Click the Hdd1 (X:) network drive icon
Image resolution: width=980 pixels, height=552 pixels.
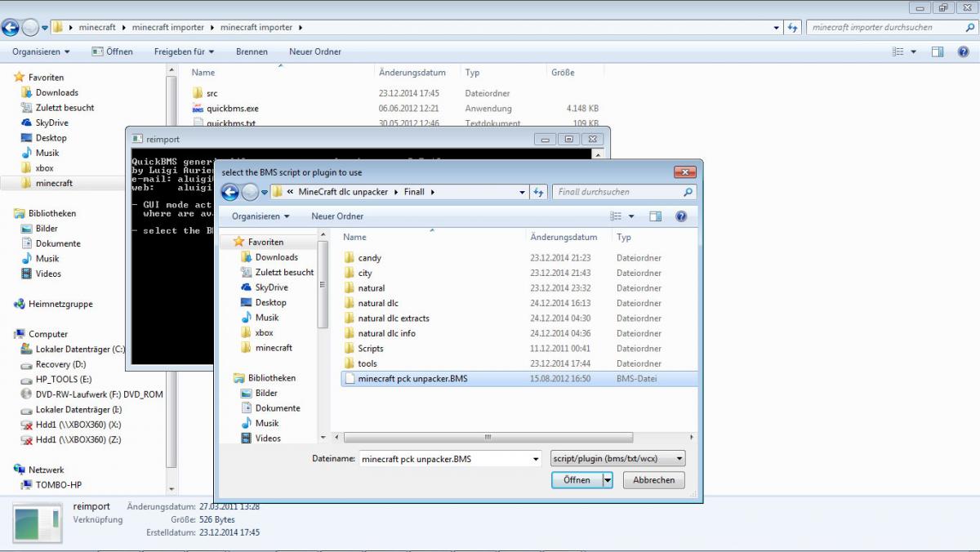27,425
